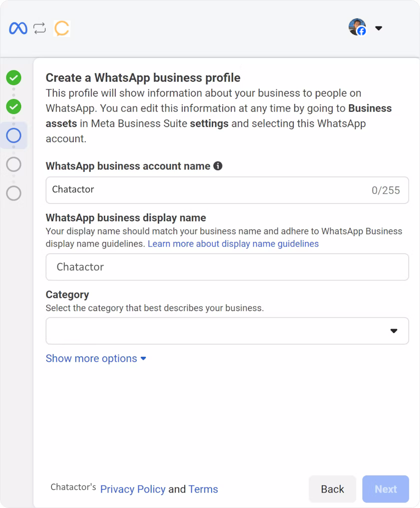The width and height of the screenshot is (420, 508).
Task: Click the info icon beside account name
Action: [217, 166]
